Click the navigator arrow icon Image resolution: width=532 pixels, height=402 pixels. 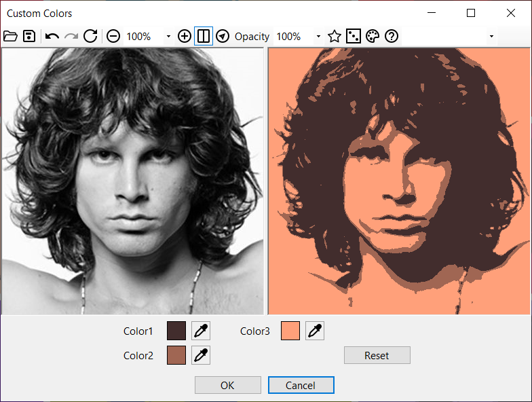(x=223, y=36)
